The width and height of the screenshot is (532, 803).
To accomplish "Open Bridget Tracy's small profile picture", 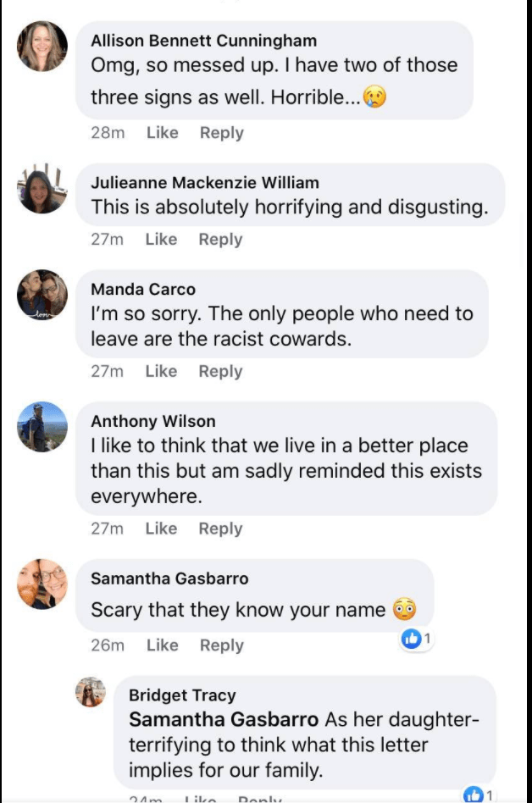I will point(91,691).
